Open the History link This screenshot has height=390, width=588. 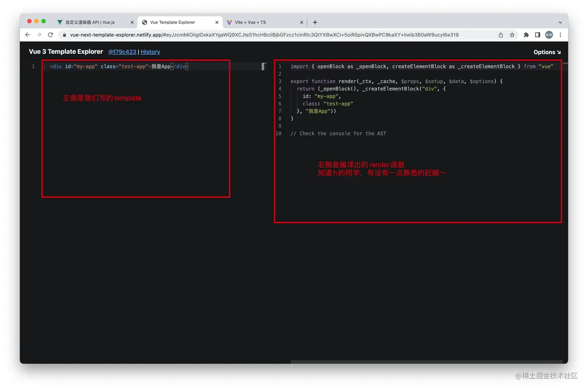(150, 52)
